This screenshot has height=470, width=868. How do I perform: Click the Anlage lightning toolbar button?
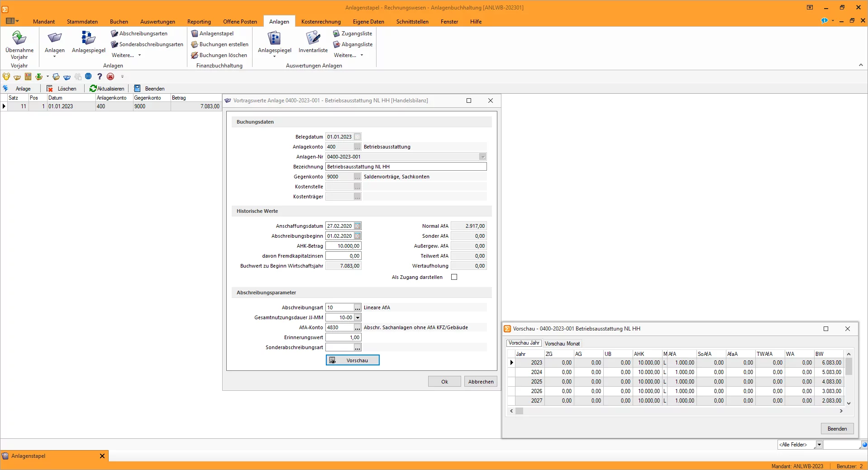(17, 89)
